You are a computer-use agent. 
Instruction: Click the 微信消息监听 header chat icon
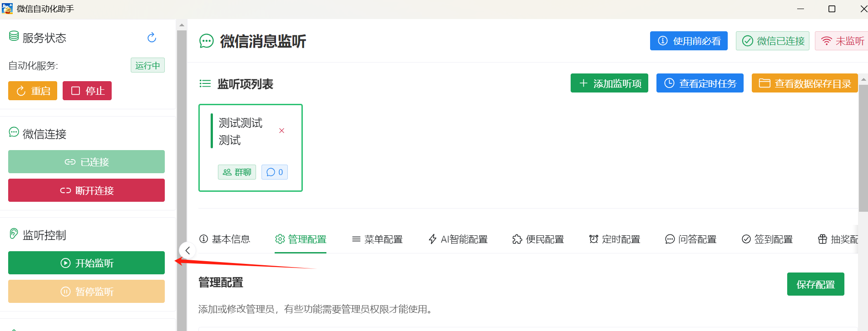click(207, 41)
